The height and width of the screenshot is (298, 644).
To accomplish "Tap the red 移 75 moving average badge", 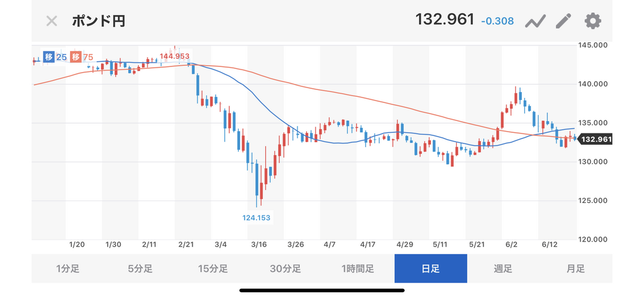I will (x=82, y=57).
